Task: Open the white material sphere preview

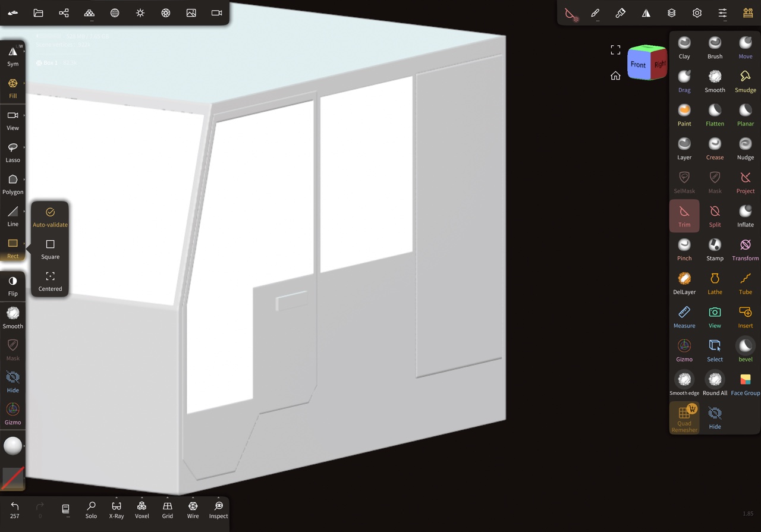Action: [12, 446]
